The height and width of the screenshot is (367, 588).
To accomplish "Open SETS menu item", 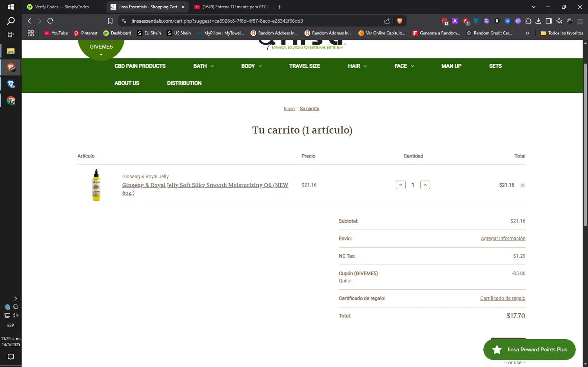I will tap(495, 66).
